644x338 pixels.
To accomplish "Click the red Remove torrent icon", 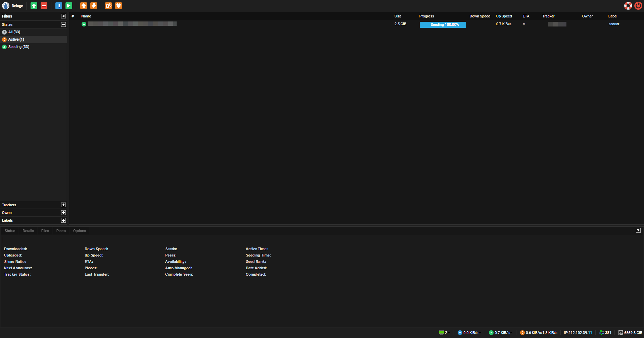I will coord(44,6).
